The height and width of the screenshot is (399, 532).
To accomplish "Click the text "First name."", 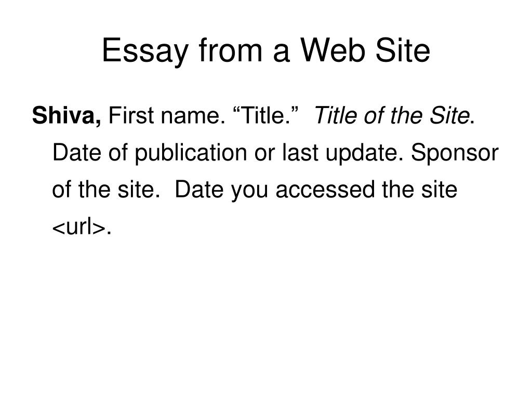I will point(167,115).
